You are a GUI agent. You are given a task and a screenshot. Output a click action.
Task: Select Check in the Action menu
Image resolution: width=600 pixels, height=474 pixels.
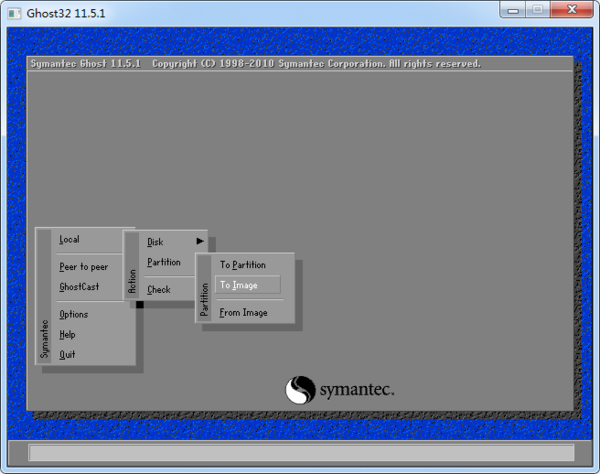(x=159, y=290)
